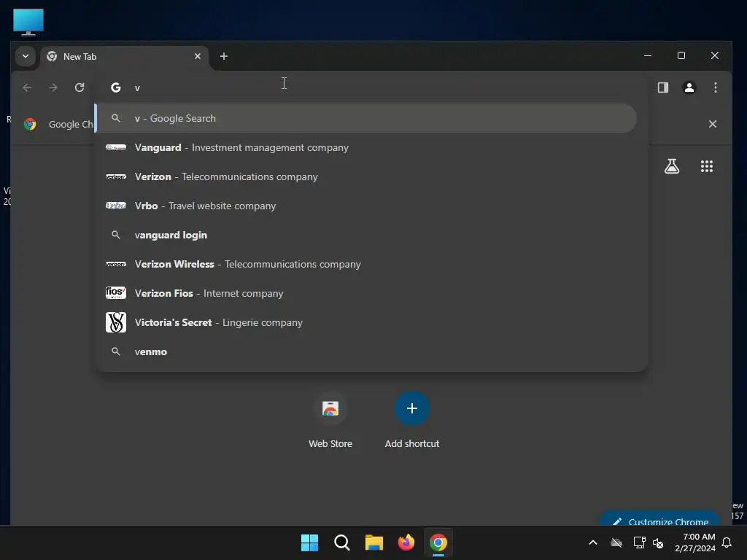The image size is (747, 560).
Task: Open the Google apps grid
Action: point(706,166)
